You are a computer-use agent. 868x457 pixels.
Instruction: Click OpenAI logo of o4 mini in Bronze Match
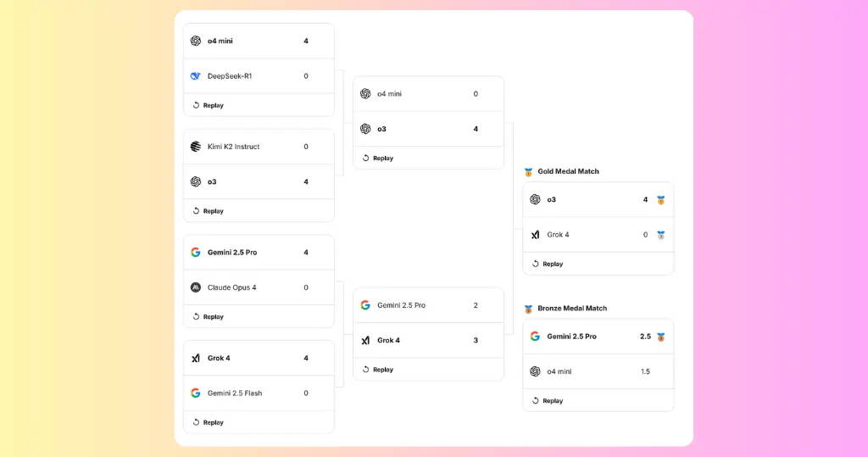[535, 371]
